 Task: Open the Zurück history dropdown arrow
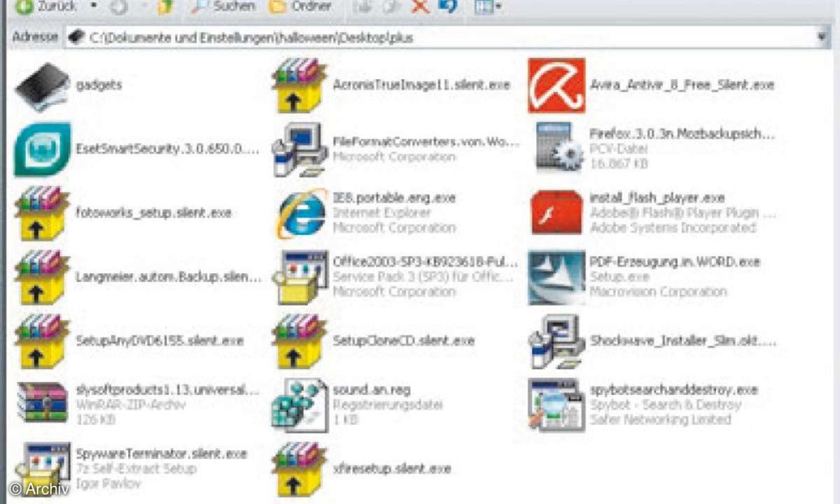point(94,7)
